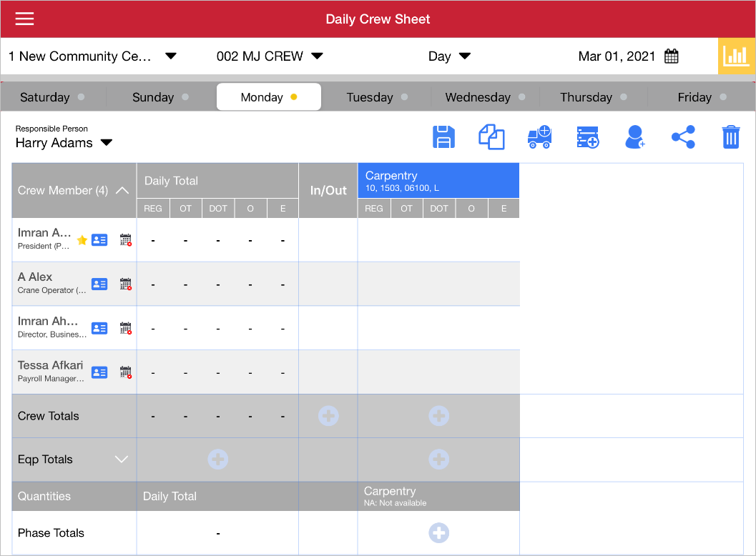Click the Mar 01, 2021 date
This screenshot has height=556, width=756.
pyautogui.click(x=617, y=56)
